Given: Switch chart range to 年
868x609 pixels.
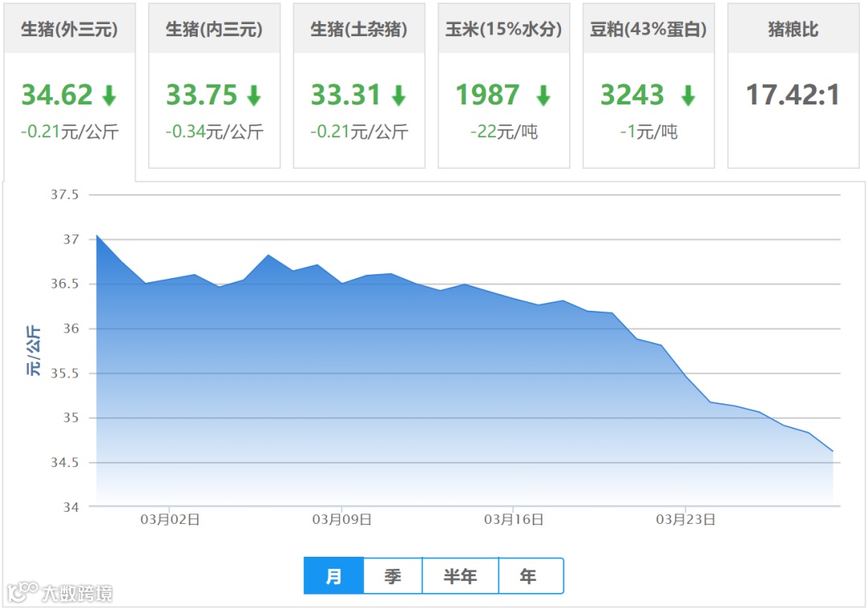Looking at the screenshot, I should pyautogui.click(x=530, y=576).
